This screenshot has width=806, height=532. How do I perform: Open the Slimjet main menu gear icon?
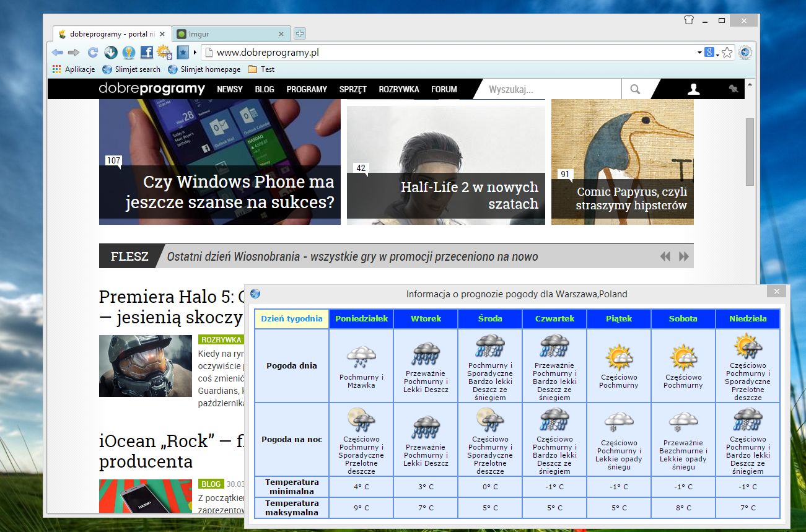click(745, 53)
